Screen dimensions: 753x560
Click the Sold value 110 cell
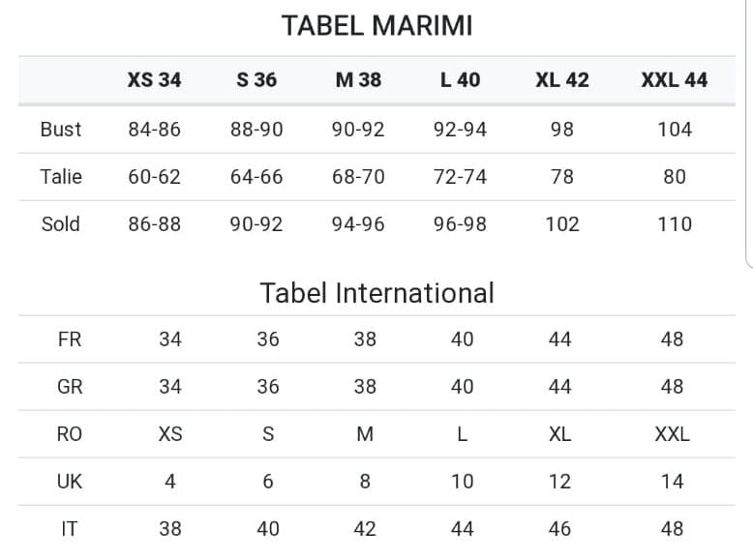pyautogui.click(x=674, y=224)
